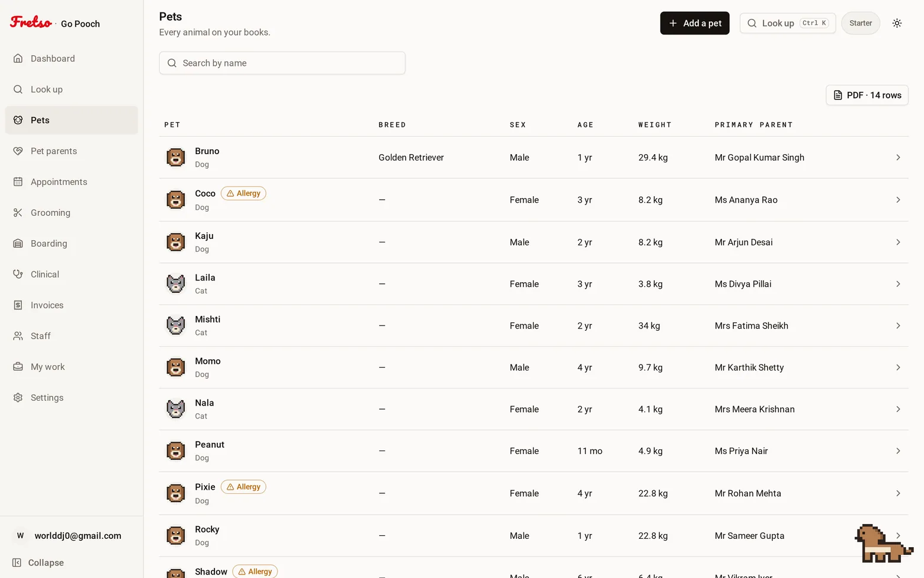Image resolution: width=924 pixels, height=578 pixels.
Task: Click the Add a pet button
Action: tap(695, 23)
